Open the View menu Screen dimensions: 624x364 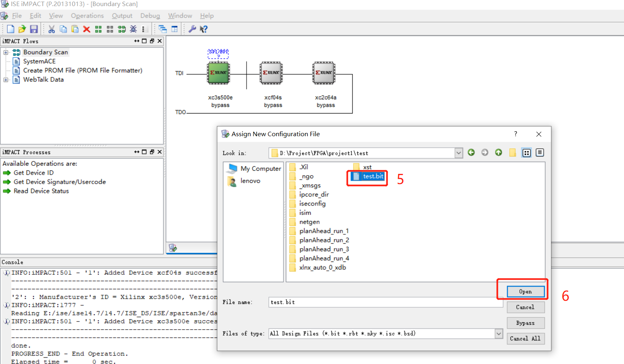point(56,16)
